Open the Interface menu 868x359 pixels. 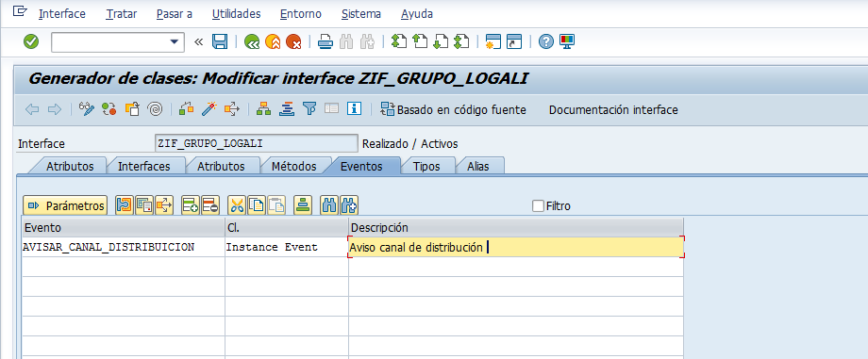coord(62,14)
